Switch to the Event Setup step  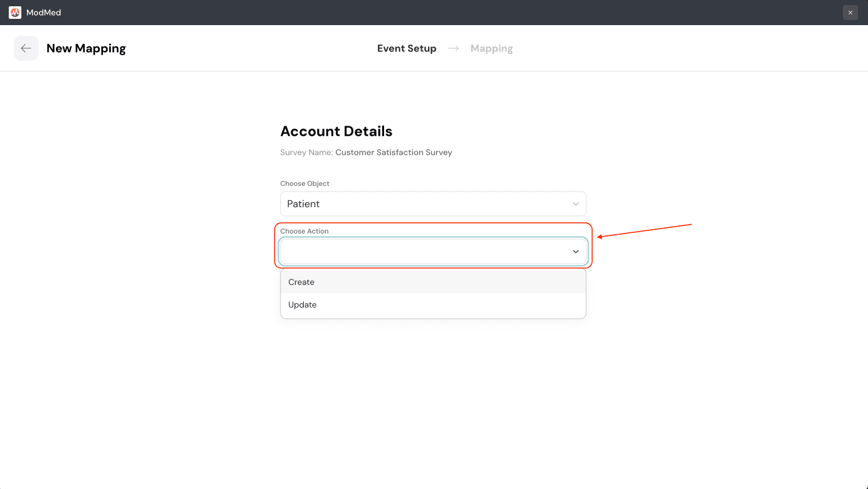(406, 48)
